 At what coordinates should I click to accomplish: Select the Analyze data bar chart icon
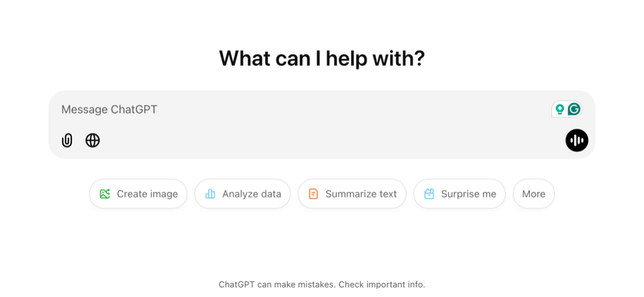210,193
